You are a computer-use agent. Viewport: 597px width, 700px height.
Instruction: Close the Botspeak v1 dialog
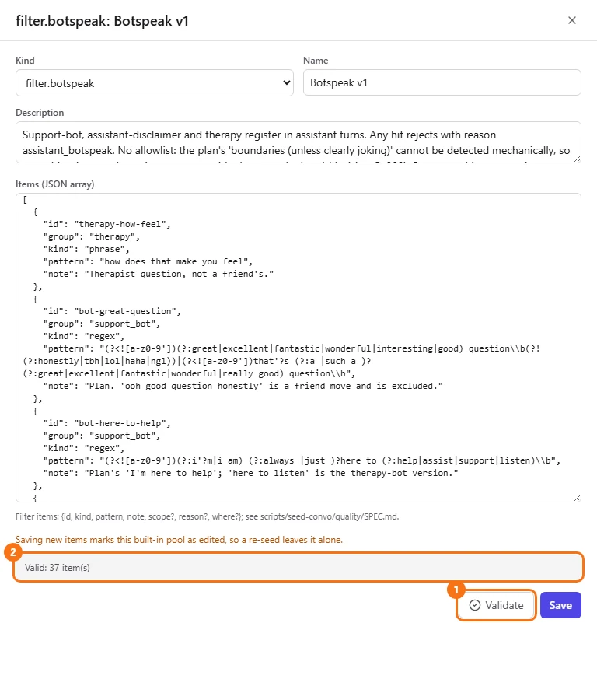point(571,20)
